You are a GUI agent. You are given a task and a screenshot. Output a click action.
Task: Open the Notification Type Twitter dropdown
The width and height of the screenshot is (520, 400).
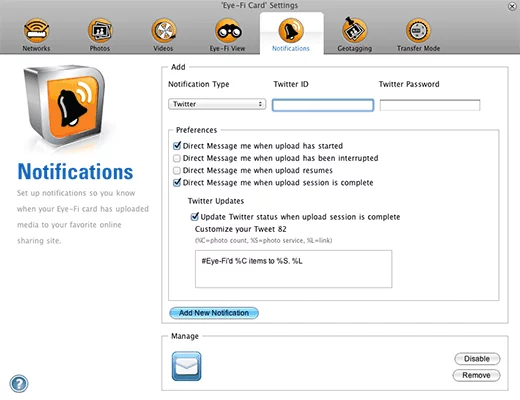(217, 104)
